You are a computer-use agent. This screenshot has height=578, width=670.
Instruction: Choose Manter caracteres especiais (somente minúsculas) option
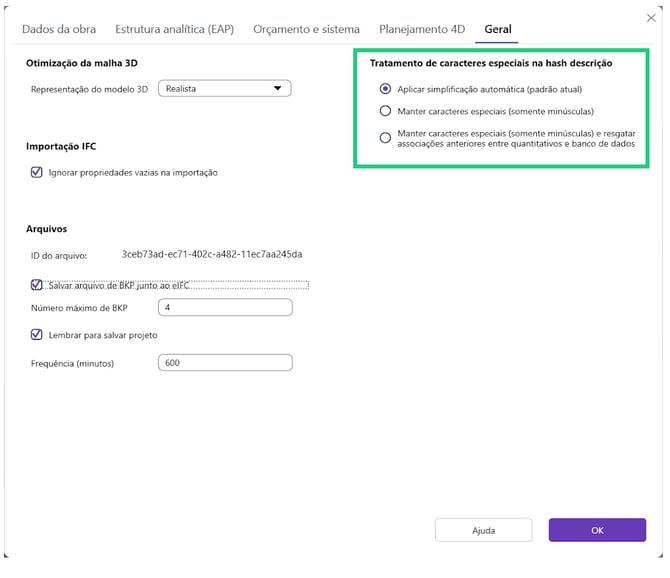pyautogui.click(x=386, y=111)
